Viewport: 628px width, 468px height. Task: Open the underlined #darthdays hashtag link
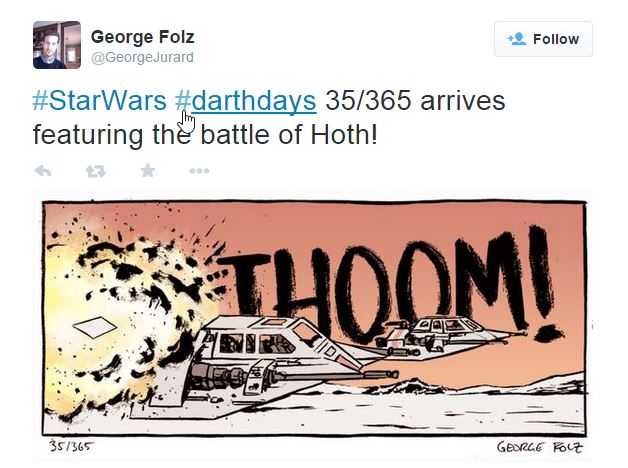(x=246, y=101)
